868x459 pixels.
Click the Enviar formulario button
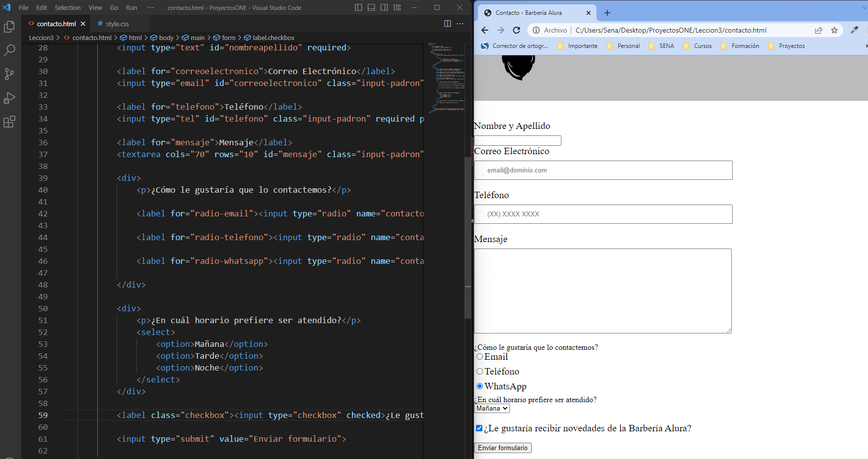pyautogui.click(x=503, y=448)
